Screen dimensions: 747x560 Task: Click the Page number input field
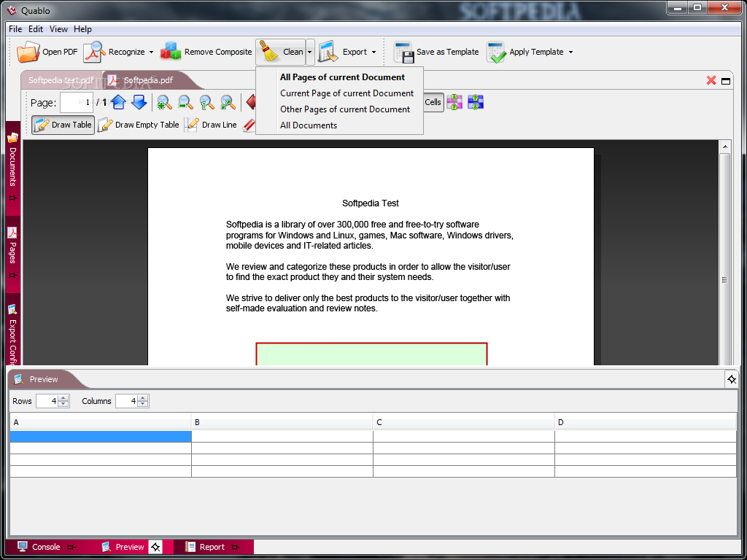[76, 102]
